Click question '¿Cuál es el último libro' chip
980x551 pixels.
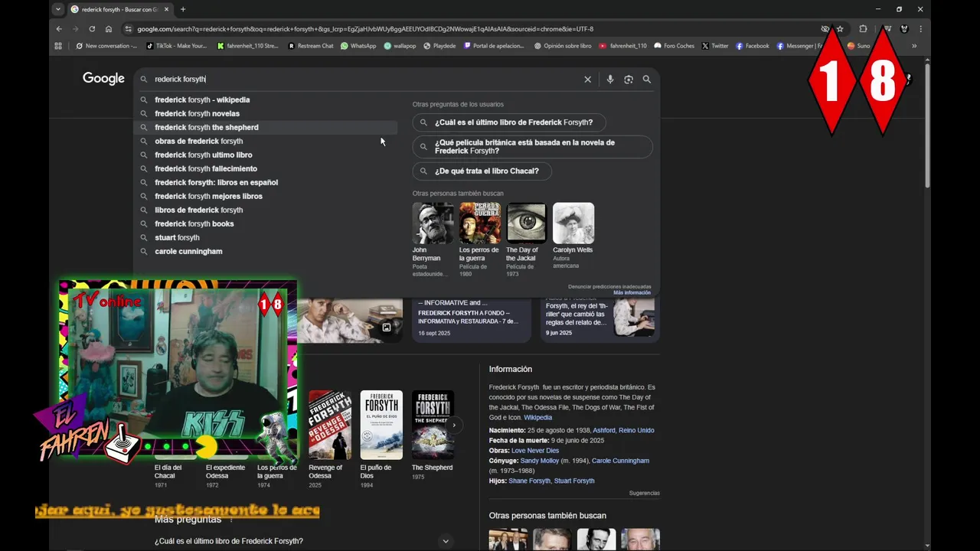click(x=509, y=122)
